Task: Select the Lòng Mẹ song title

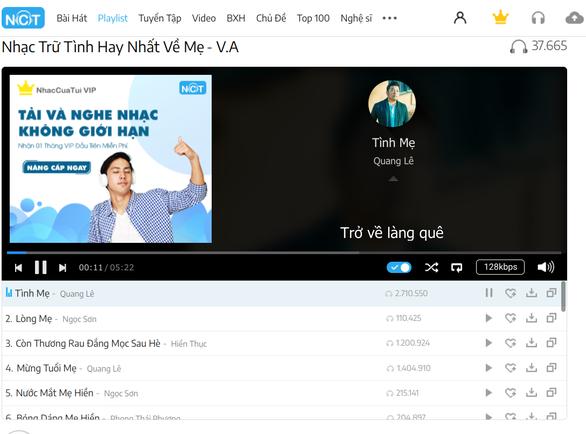Action: tap(34, 319)
